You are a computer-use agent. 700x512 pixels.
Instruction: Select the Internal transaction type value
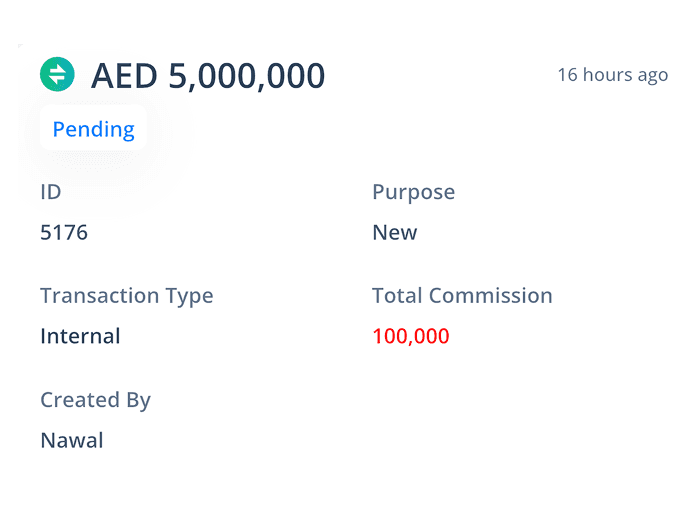tap(80, 336)
